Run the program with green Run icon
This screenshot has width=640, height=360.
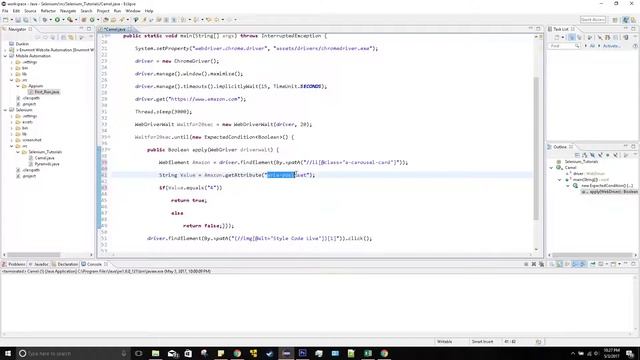(57, 20)
